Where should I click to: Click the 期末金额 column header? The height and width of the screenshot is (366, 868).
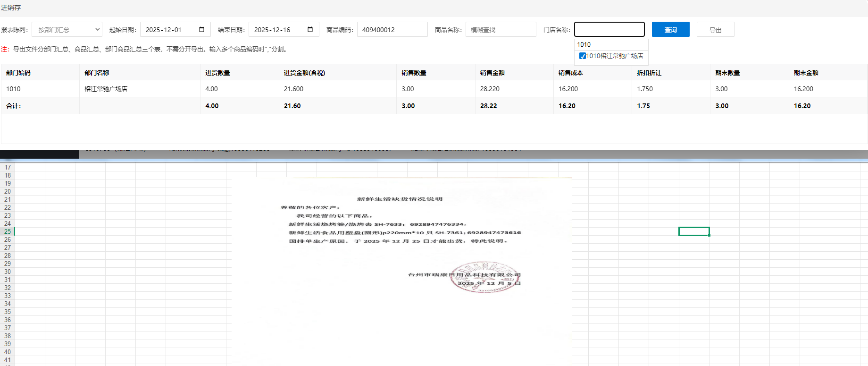click(806, 73)
